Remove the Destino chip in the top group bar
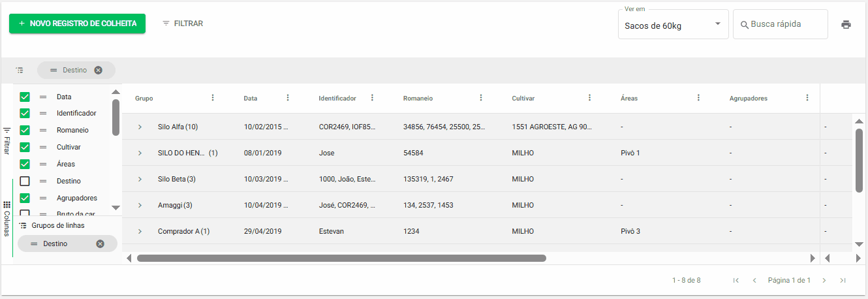868x299 pixels. [x=98, y=71]
